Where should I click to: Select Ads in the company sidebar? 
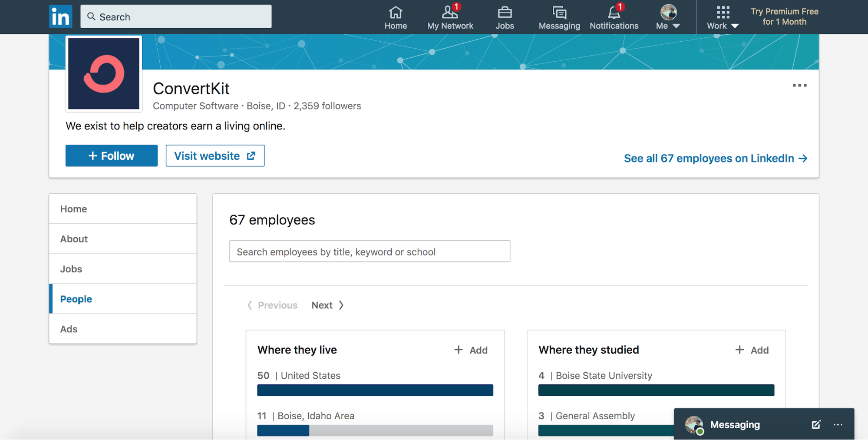click(x=123, y=329)
